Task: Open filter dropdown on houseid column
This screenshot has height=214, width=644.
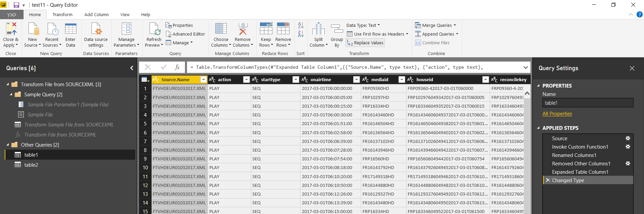Action: pos(485,79)
